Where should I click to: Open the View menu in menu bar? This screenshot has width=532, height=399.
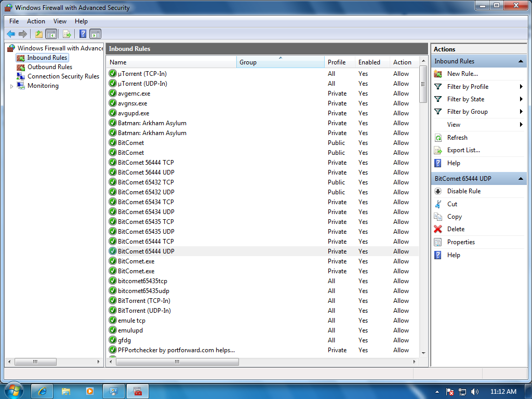pyautogui.click(x=60, y=21)
